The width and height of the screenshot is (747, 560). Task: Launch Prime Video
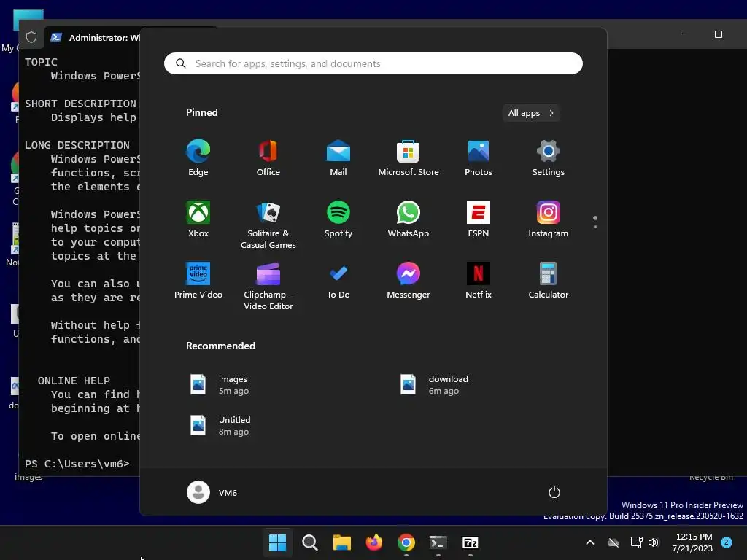tap(198, 281)
